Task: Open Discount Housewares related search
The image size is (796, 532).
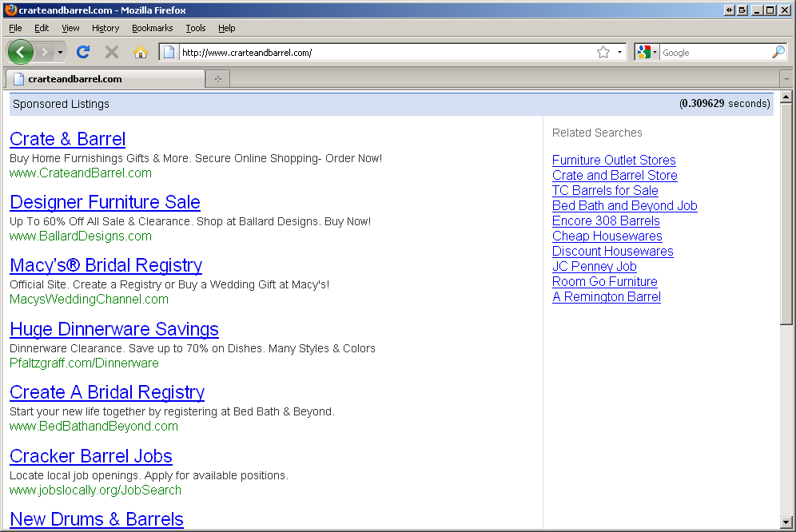Action: 613,252
